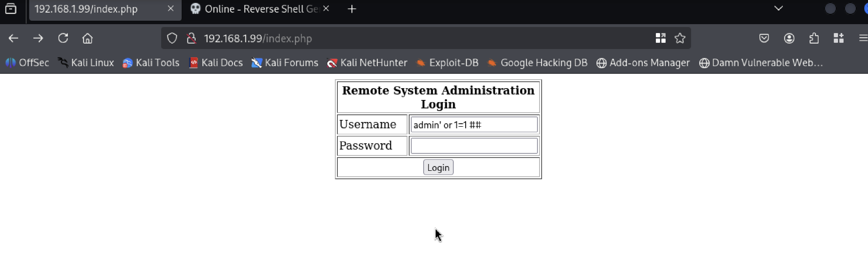The image size is (868, 254).
Task: Open the grid-plus toolbar extension icon
Action: (839, 38)
